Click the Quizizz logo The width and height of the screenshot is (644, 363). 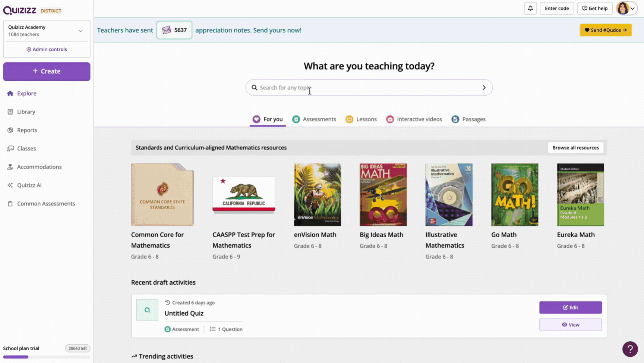[x=20, y=10]
